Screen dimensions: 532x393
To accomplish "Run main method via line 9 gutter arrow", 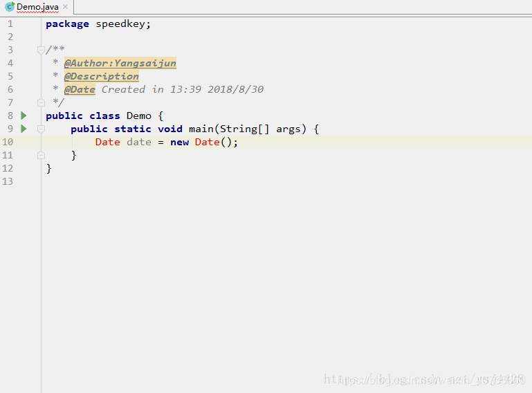I will (24, 129).
